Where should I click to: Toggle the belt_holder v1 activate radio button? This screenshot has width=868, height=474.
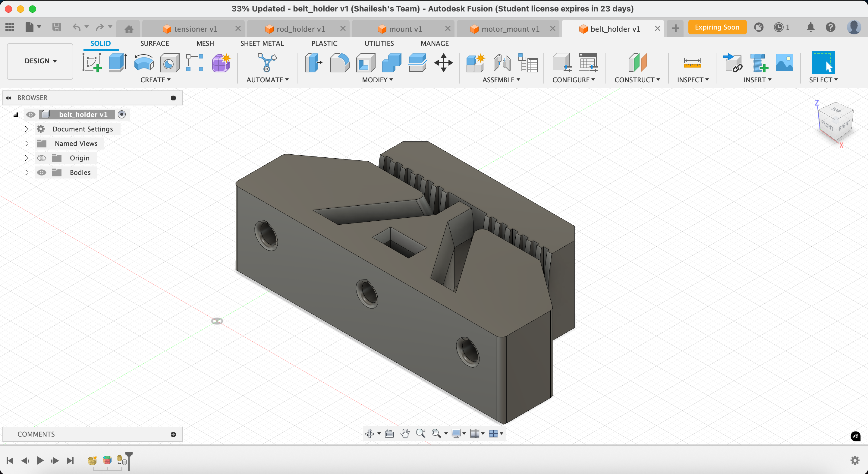(x=122, y=115)
